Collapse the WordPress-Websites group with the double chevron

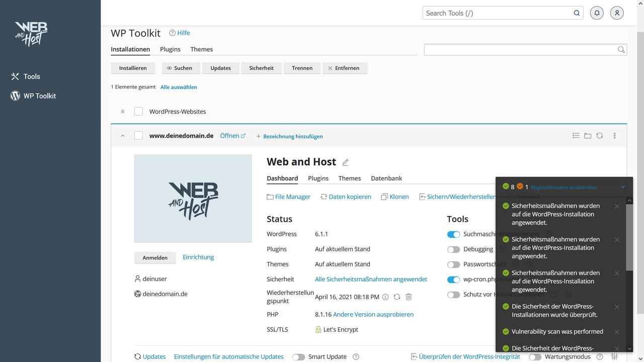pyautogui.click(x=122, y=112)
